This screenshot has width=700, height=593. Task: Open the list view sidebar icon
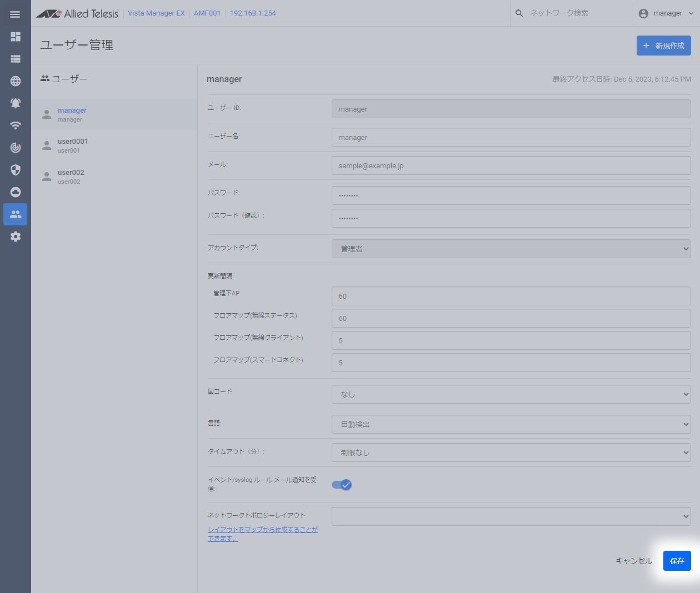tap(16, 59)
